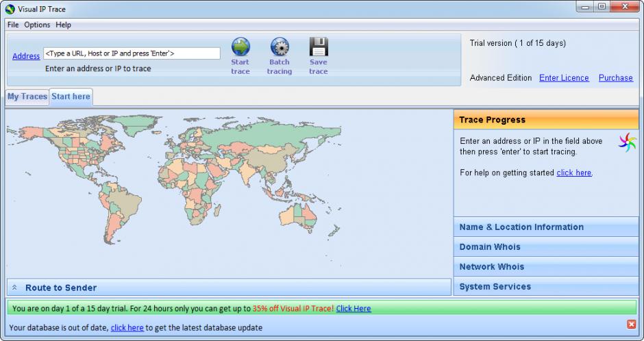Select the Trace Progress panel header
This screenshot has height=341, width=644.
click(x=546, y=120)
